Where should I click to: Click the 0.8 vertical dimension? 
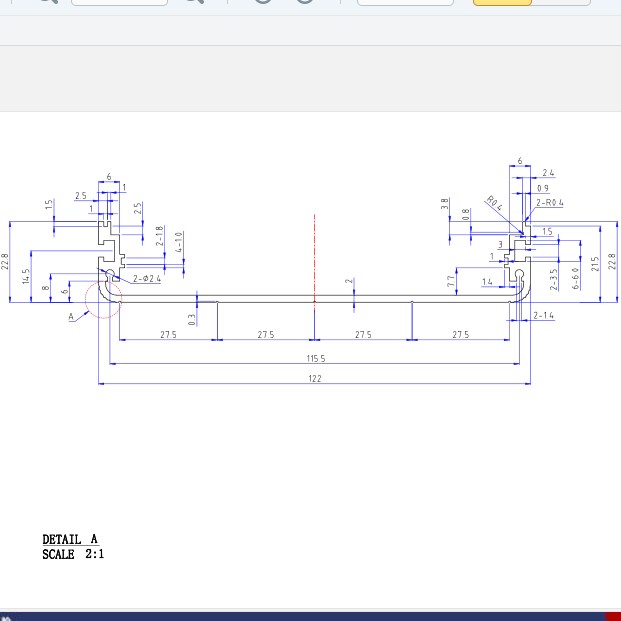pos(466,215)
